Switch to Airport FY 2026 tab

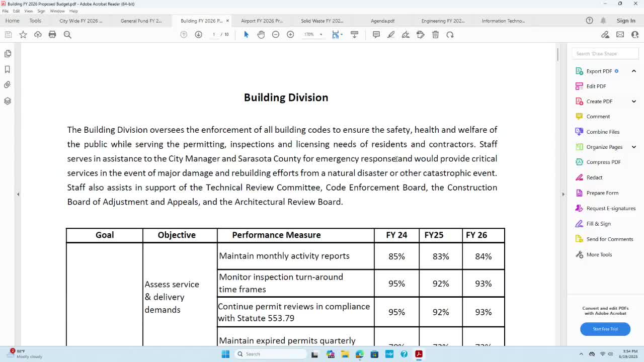pyautogui.click(x=262, y=21)
